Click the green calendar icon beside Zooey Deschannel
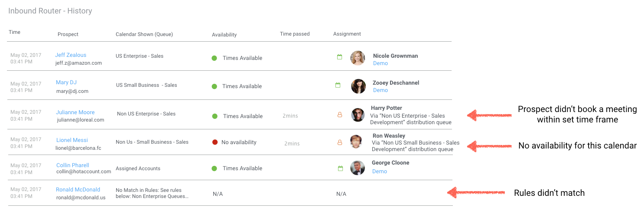Image resolution: width=644 pixels, height=221 pixels. coord(338,85)
